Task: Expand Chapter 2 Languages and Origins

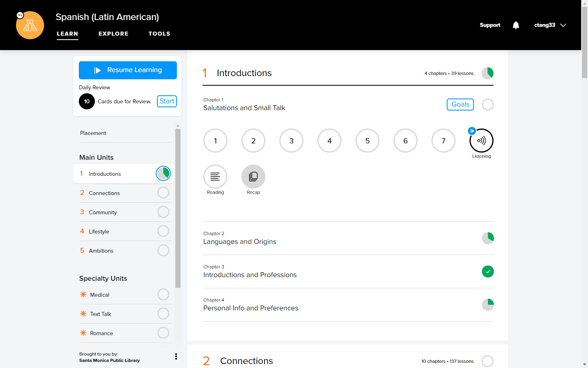Action: [x=348, y=238]
